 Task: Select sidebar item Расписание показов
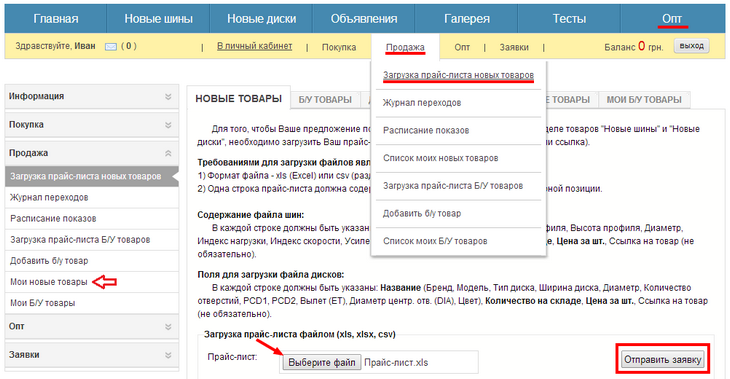pos(92,218)
